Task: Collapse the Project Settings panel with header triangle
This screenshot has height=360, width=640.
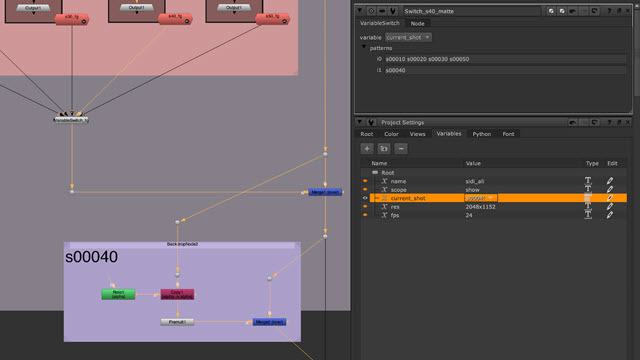Action: (360, 122)
